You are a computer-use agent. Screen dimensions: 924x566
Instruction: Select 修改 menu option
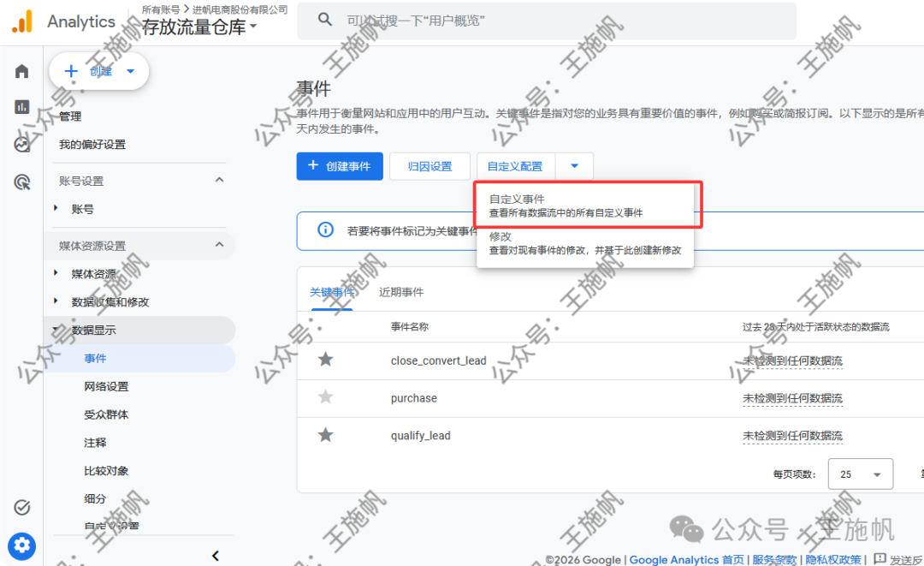click(x=584, y=243)
